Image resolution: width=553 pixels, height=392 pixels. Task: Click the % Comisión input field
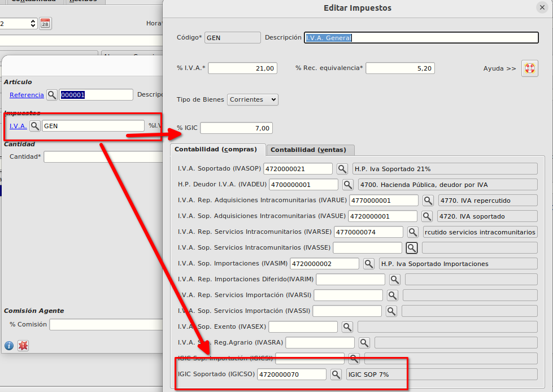(x=106, y=325)
